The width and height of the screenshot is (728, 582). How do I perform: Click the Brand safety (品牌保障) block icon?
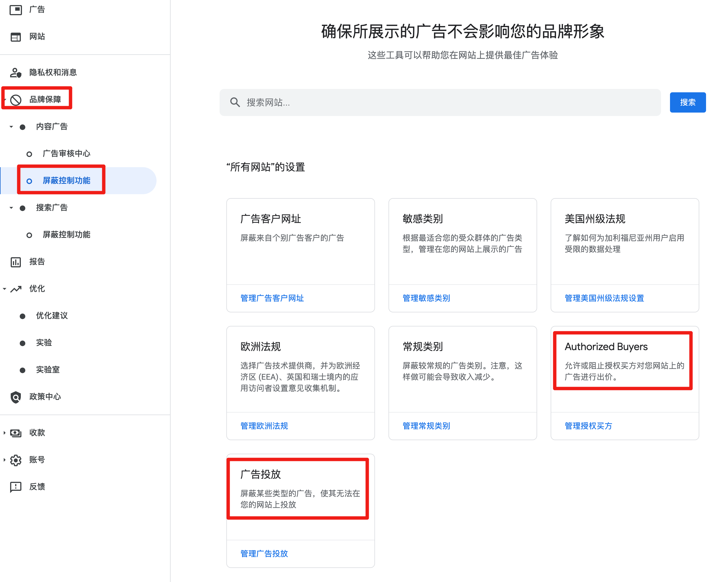(16, 100)
